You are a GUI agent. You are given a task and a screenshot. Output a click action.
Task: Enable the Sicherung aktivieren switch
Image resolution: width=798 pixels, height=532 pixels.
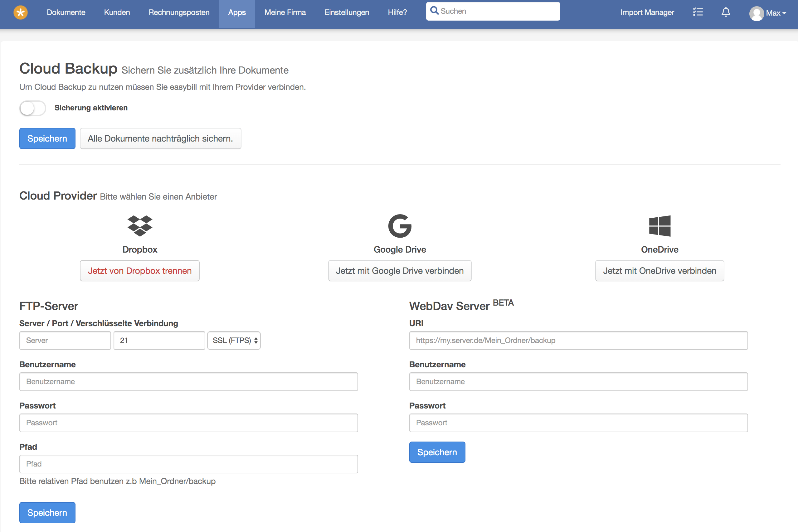coord(32,108)
